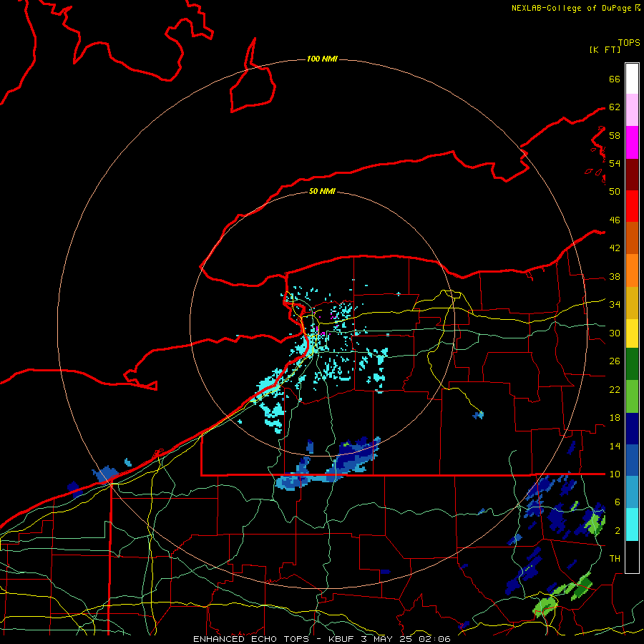Click the 02:06 timestamp in the caption
This screenshot has height=644, width=644.
[x=434, y=639]
